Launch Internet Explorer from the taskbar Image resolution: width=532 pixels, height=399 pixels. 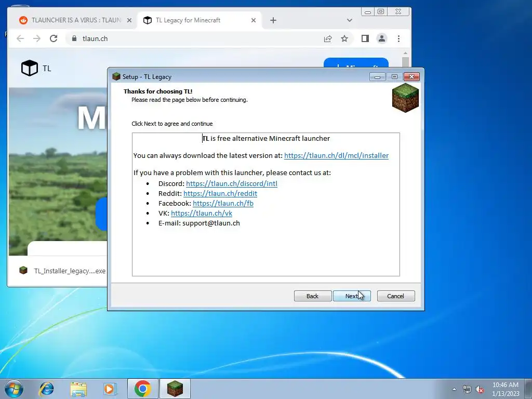coord(46,389)
